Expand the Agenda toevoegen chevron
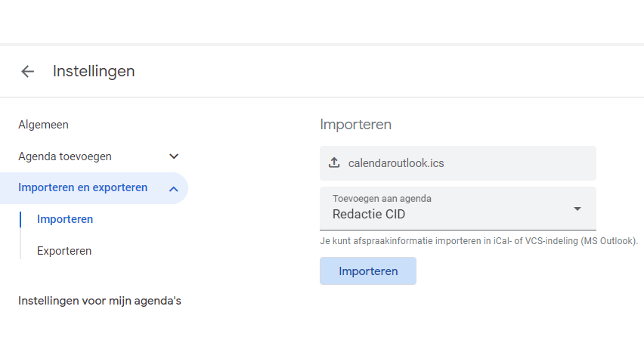Image resolution: width=644 pixels, height=362 pixels. [174, 156]
